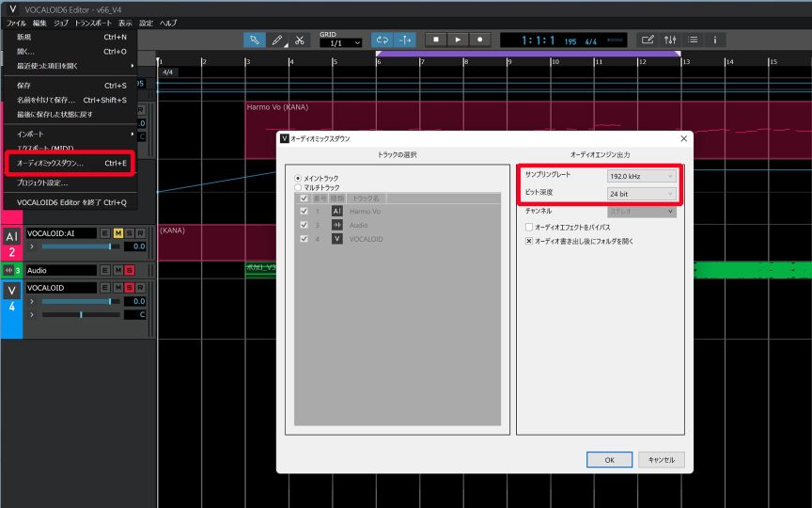Viewport: 812px width, 508px height.
Task: Mute the Audio track with M
Action: point(118,270)
